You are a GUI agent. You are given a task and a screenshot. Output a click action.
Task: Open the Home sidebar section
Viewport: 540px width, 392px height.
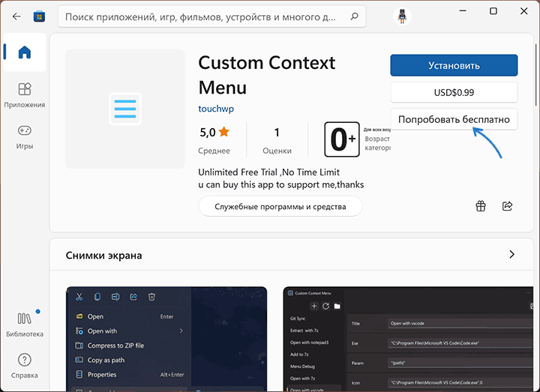click(x=25, y=52)
